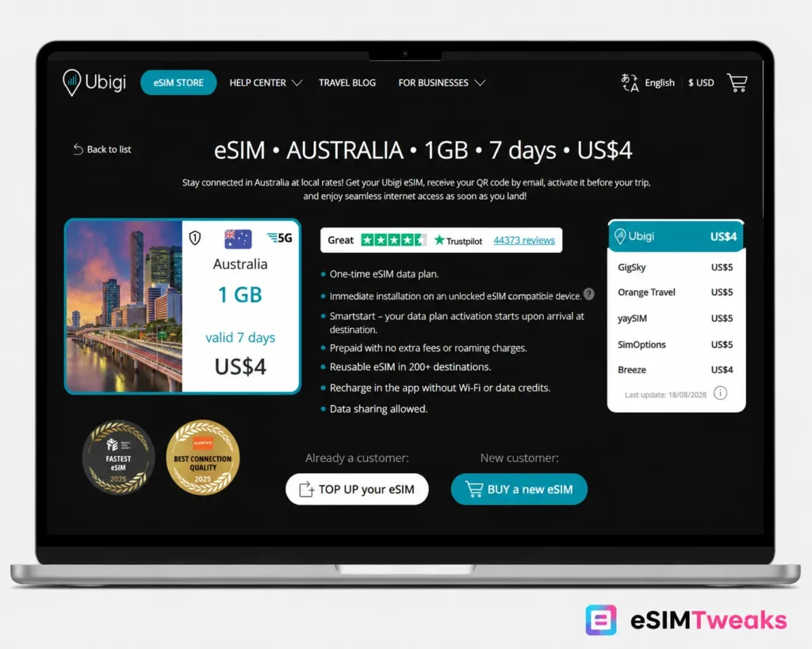Click the New customer label
The height and width of the screenshot is (649, 812).
click(519, 458)
